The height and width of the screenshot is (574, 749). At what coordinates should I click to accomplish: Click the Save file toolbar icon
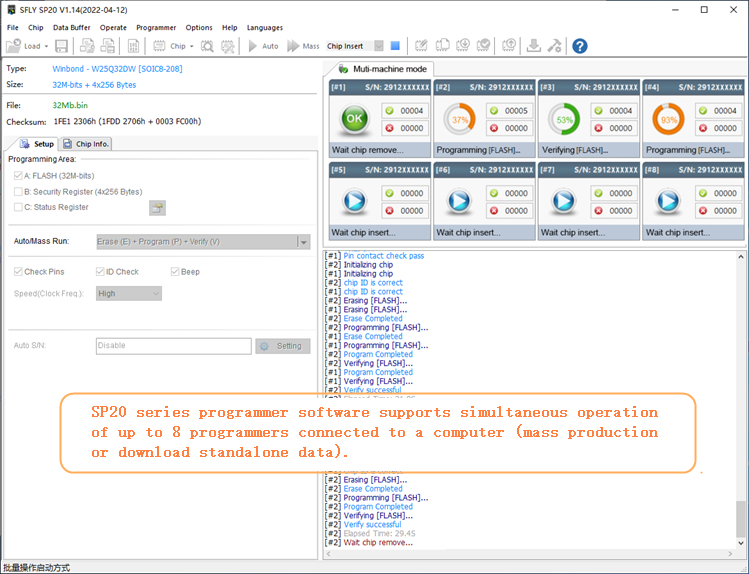click(62, 46)
